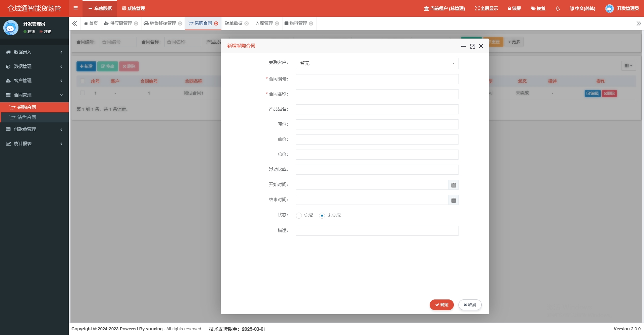Close the 供应商管理 tab with its icon

[x=136, y=23]
